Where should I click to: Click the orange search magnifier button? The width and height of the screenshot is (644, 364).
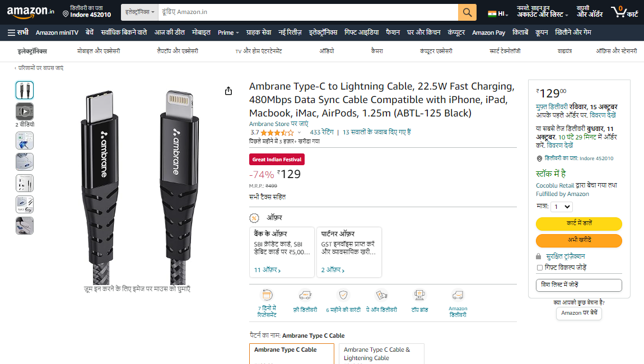[467, 12]
